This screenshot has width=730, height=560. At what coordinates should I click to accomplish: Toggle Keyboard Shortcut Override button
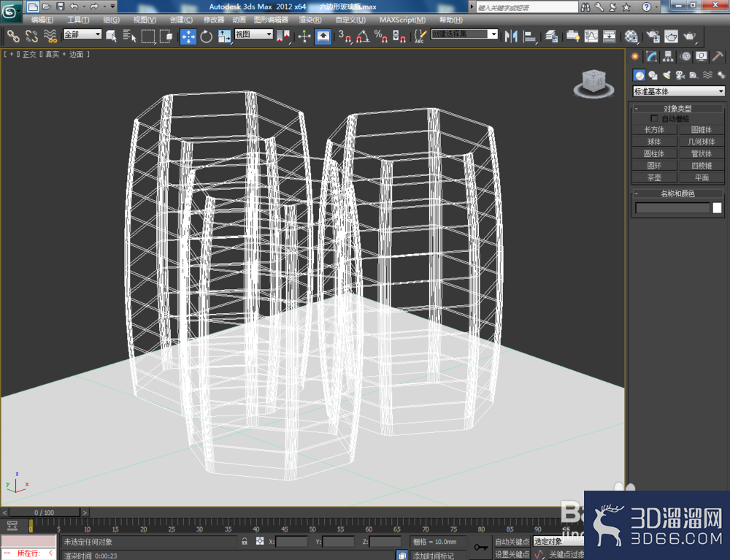click(x=323, y=37)
